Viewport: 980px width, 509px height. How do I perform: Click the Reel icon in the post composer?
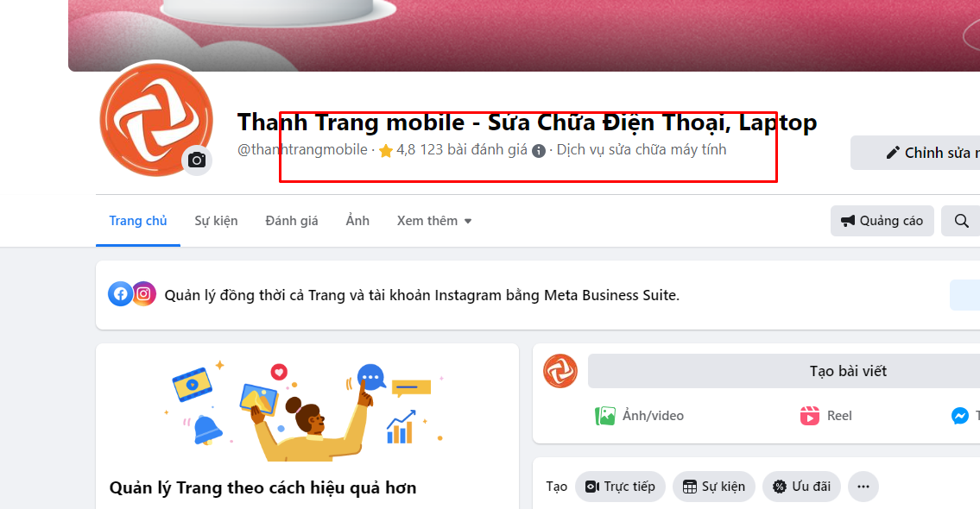(x=809, y=415)
